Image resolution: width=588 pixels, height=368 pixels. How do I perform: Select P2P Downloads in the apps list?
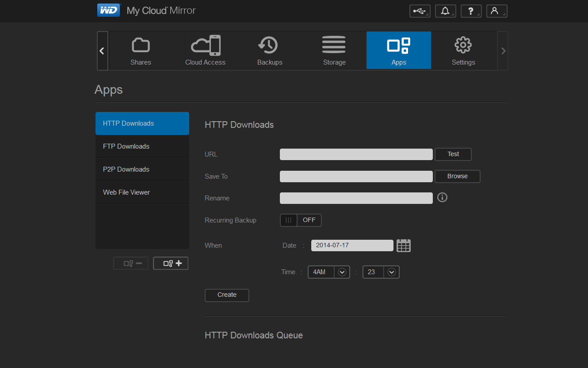[x=142, y=169]
